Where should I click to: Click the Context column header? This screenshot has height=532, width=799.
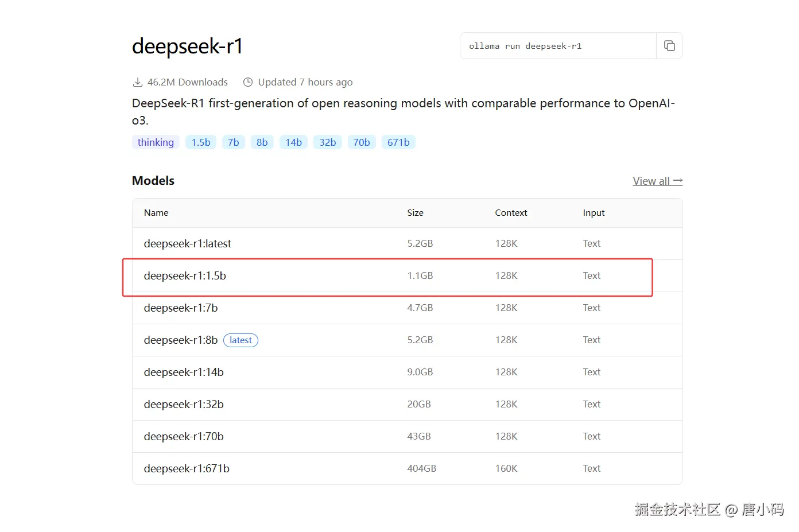[x=511, y=212]
